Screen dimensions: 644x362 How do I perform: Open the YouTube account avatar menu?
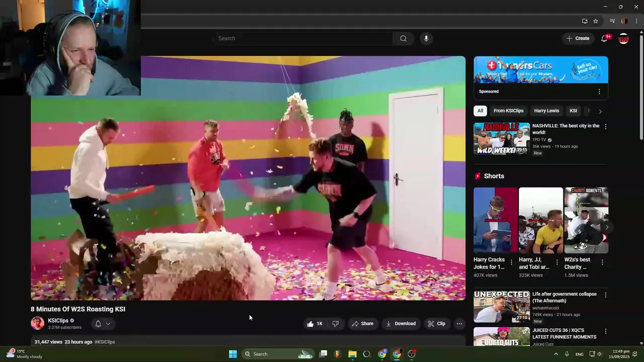(x=623, y=39)
